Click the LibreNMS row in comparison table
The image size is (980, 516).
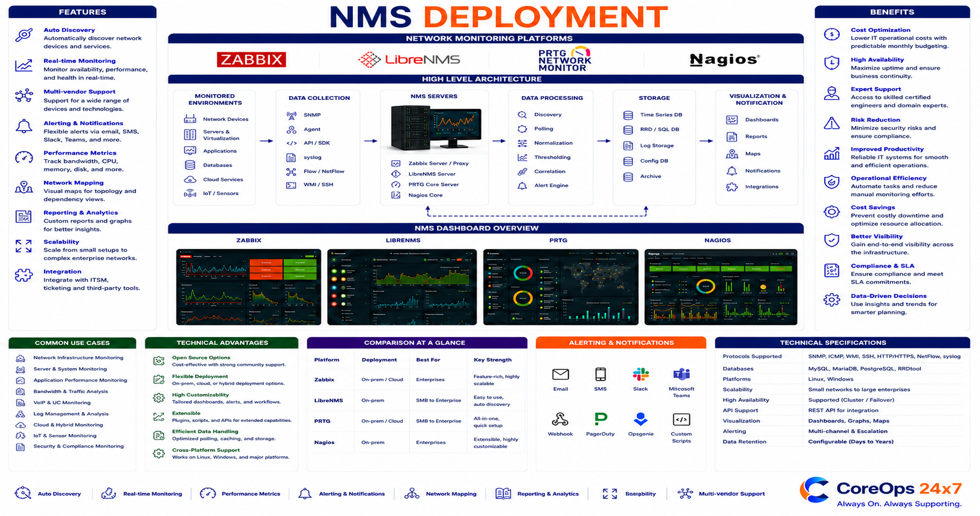[417, 400]
